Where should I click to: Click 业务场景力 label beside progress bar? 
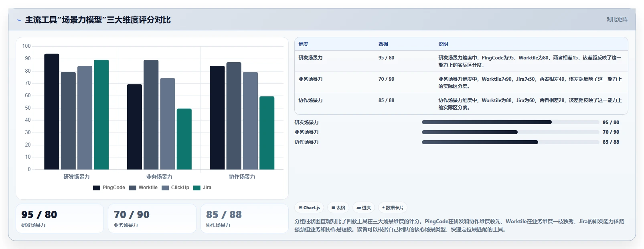coord(306,132)
